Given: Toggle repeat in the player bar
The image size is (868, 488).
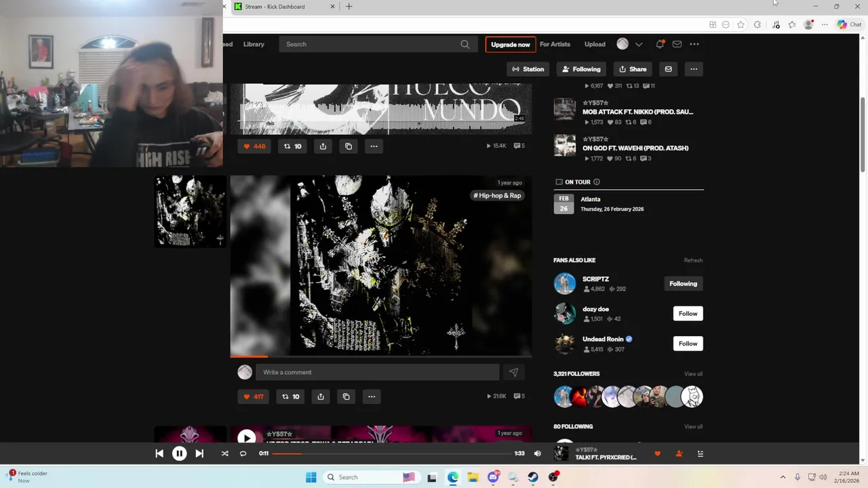Looking at the screenshot, I should tap(243, 453).
